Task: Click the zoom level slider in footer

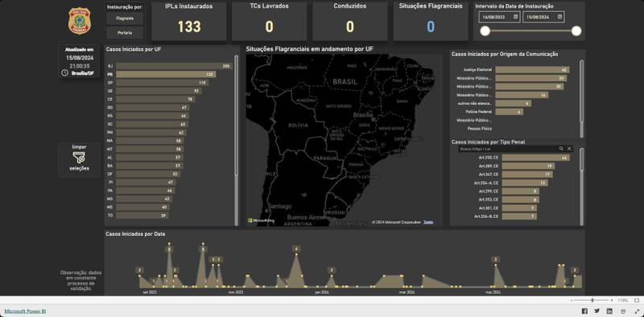Action: click(592, 301)
